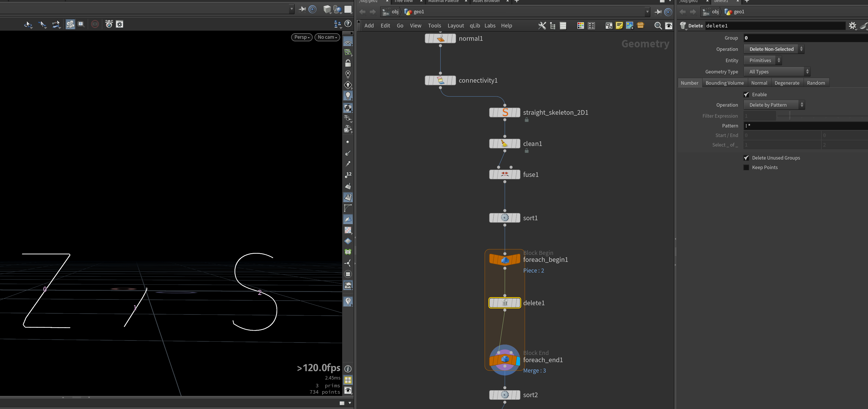The image size is (868, 409).
Task: Click the color palette grid icon
Action: [x=580, y=26]
